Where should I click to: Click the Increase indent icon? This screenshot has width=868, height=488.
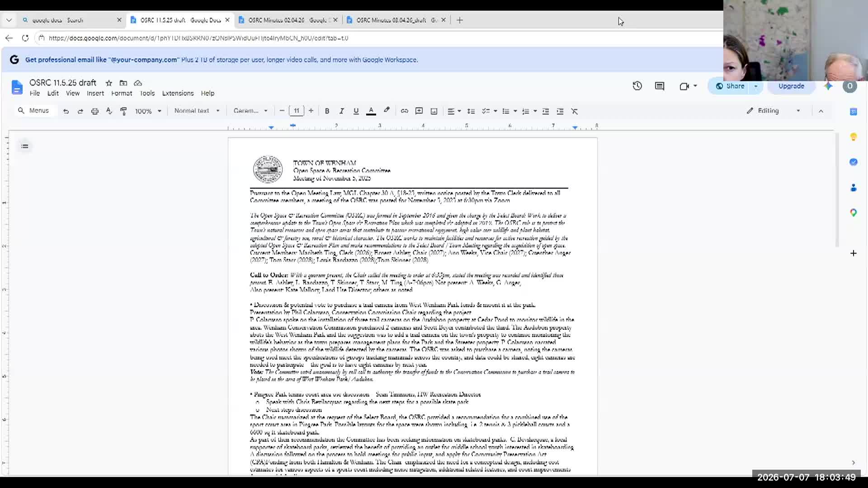pyautogui.click(x=560, y=111)
